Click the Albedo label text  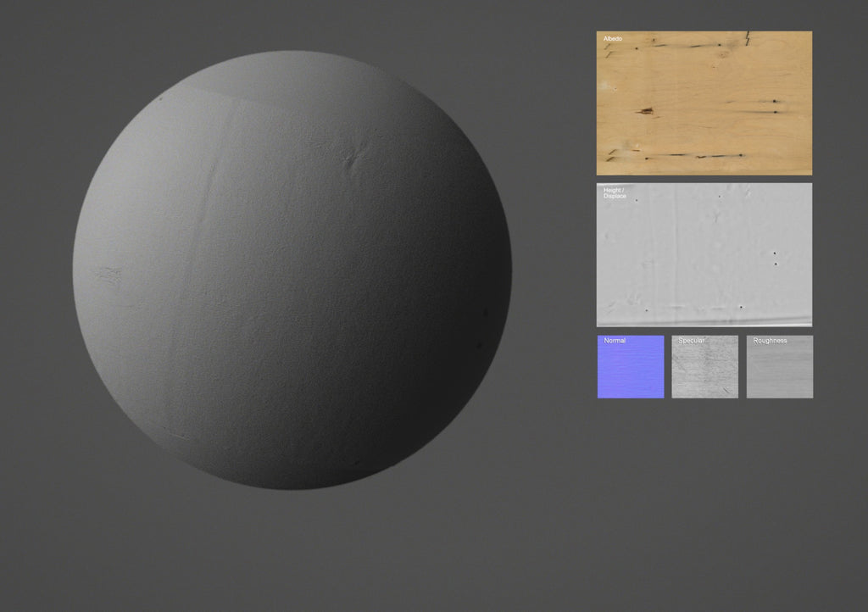point(612,37)
